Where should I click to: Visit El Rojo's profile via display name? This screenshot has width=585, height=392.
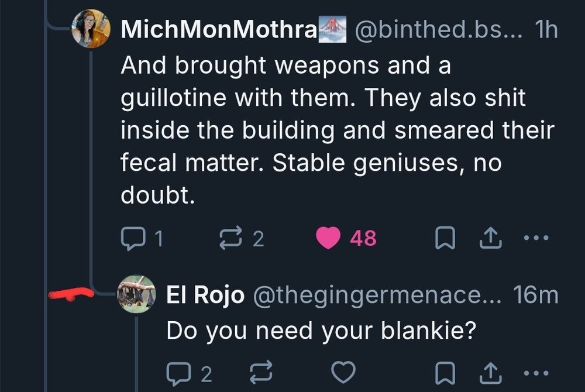pos(205,296)
